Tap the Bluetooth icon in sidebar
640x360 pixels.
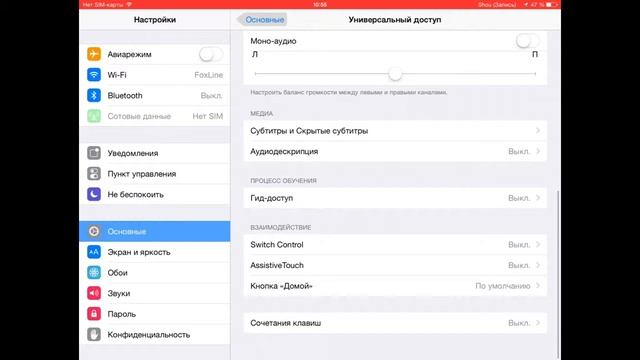94,95
